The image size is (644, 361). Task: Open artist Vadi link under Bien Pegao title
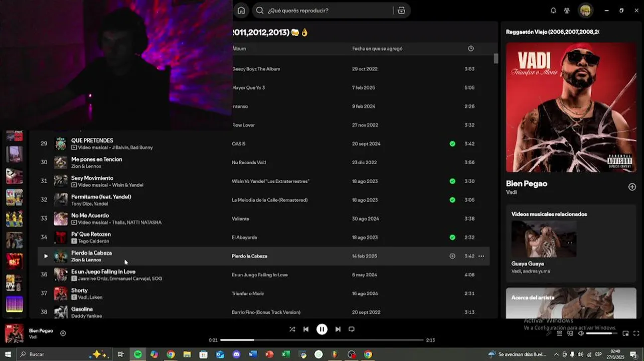pyautogui.click(x=511, y=192)
